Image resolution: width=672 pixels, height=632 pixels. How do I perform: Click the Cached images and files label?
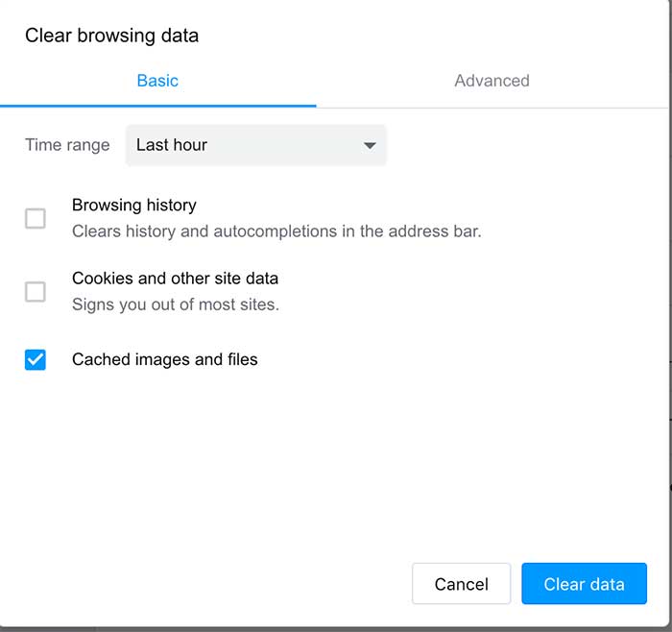[x=164, y=359]
